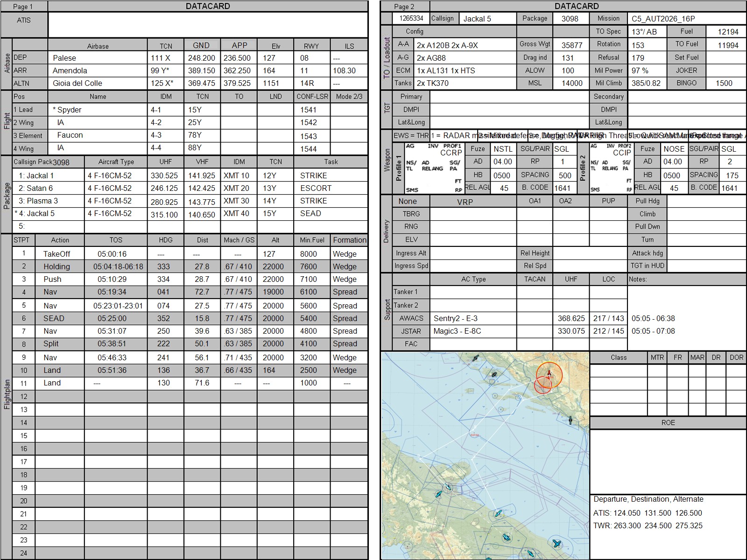Click TOS 05:51:36 for steerpoint 10
The image size is (747, 560).
116,370
